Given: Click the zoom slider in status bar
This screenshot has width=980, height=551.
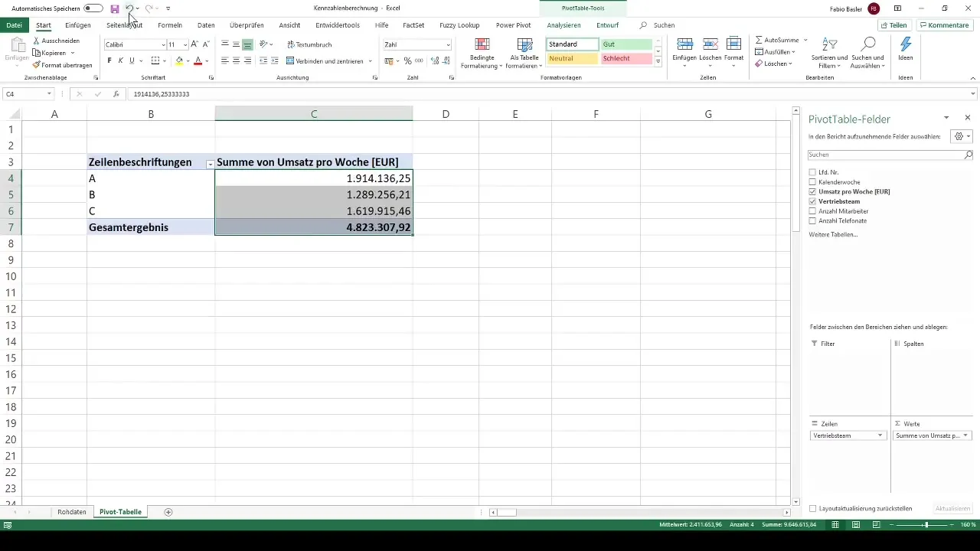Looking at the screenshot, I should [x=926, y=525].
